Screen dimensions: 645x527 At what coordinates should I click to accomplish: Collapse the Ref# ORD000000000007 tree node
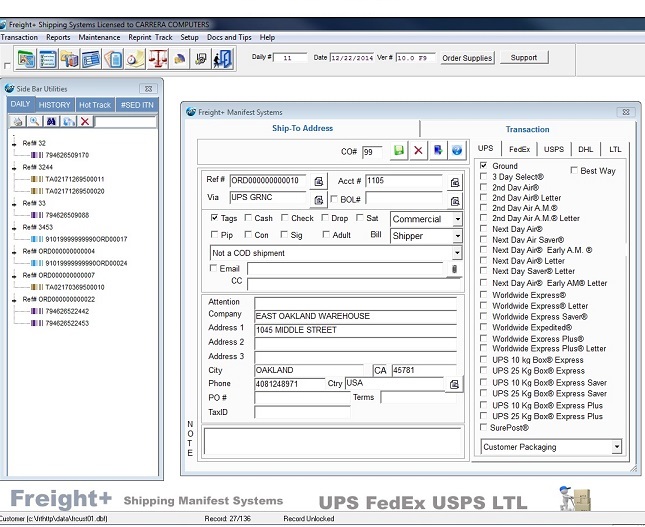[14, 276]
